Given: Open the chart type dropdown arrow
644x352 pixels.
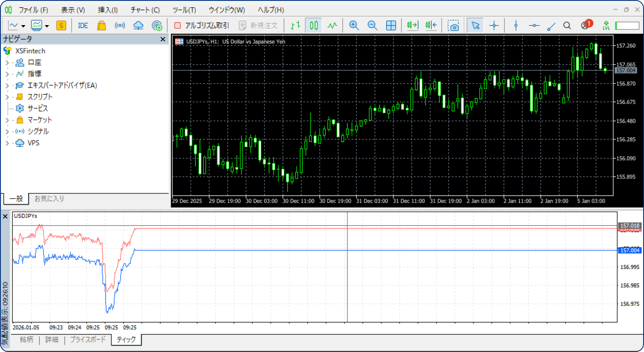Looking at the screenshot, I should pyautogui.click(x=23, y=26).
